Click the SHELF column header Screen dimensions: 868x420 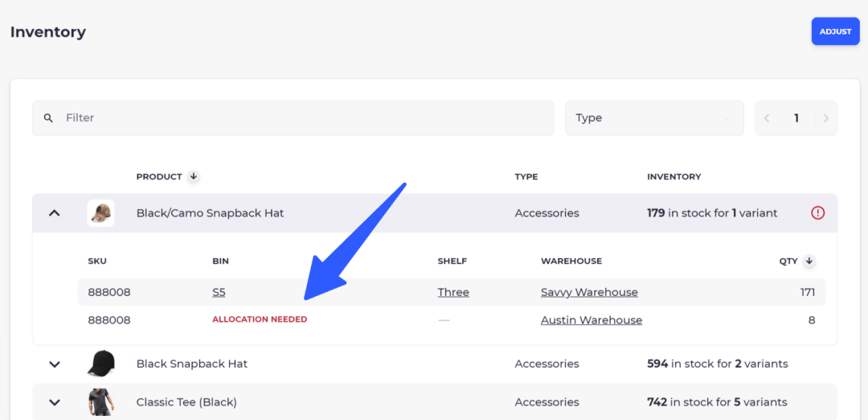tap(452, 261)
